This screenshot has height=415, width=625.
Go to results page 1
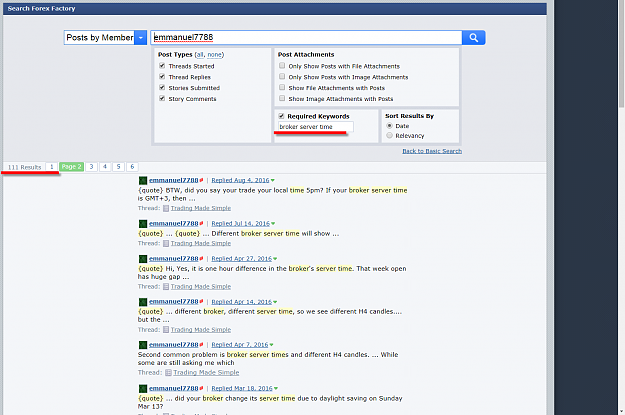point(51,167)
